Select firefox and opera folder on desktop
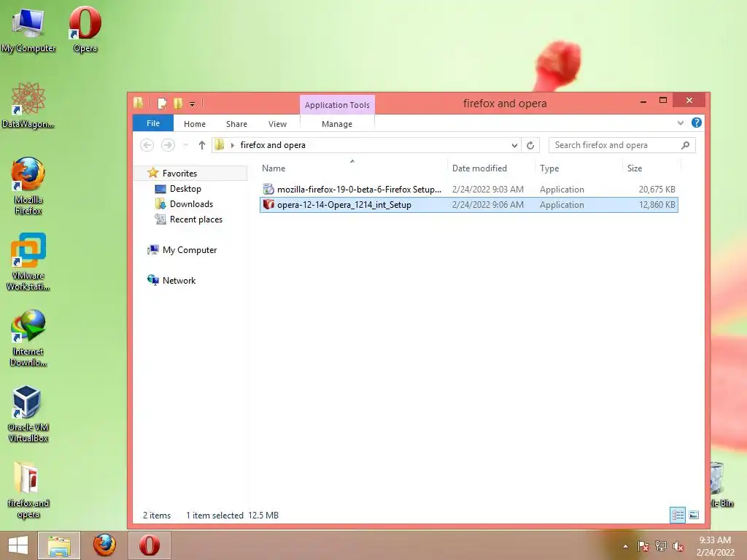747x560 pixels. click(28, 491)
